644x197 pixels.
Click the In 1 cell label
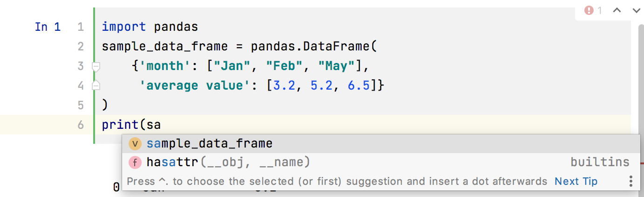pyautogui.click(x=48, y=27)
